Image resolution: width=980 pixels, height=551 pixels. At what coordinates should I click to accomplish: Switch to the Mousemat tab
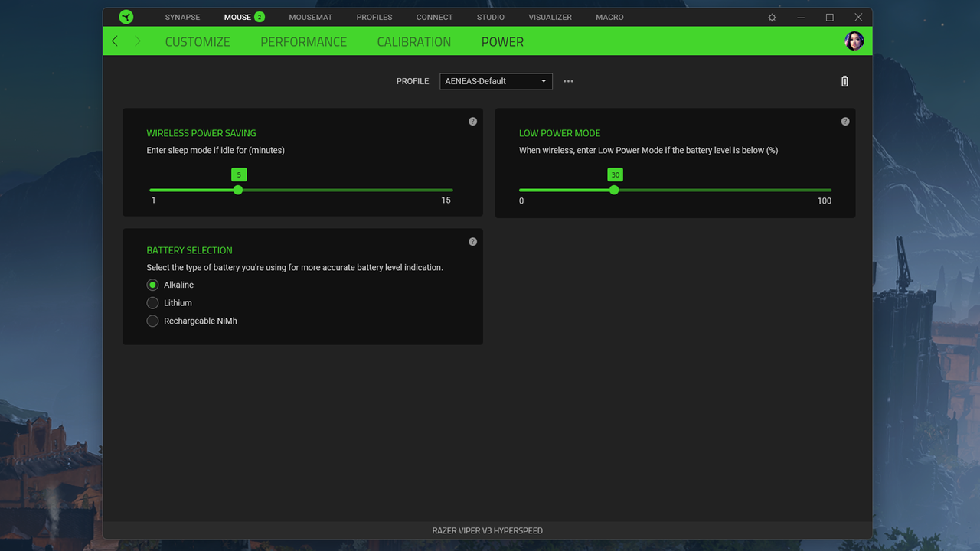coord(310,17)
